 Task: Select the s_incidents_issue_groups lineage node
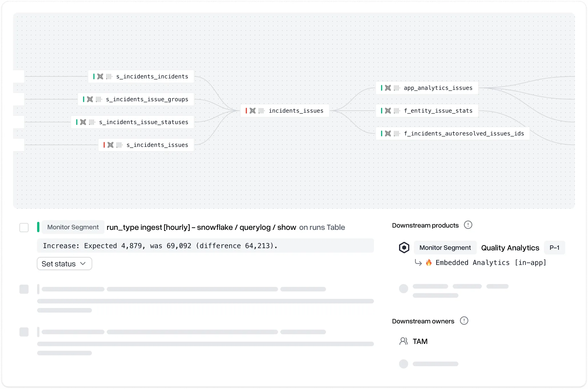point(147,99)
